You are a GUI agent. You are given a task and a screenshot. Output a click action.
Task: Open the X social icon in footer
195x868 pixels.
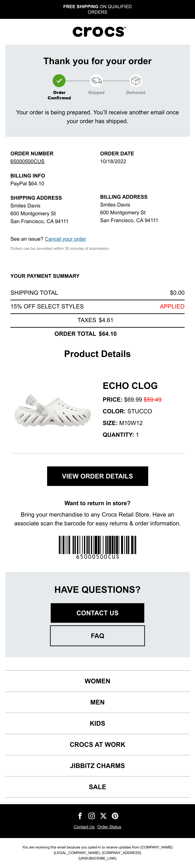[103, 816]
